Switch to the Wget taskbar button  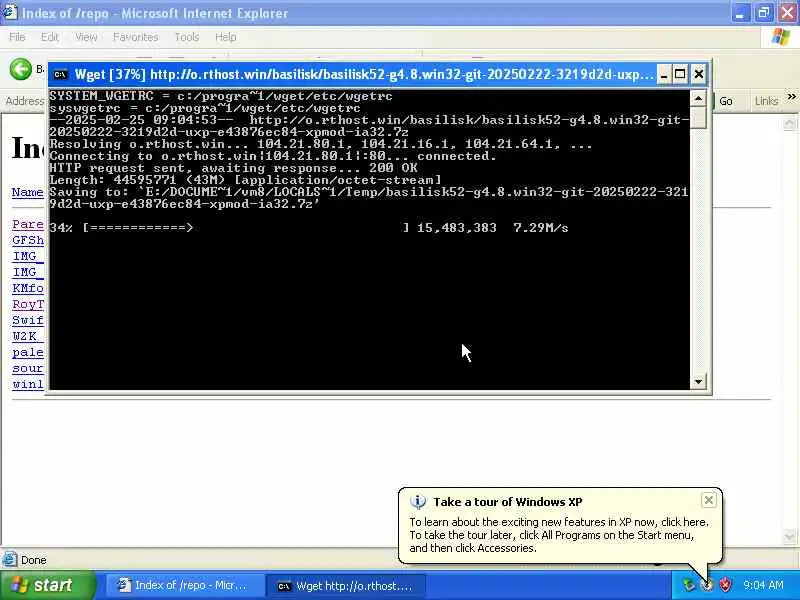[x=346, y=586]
